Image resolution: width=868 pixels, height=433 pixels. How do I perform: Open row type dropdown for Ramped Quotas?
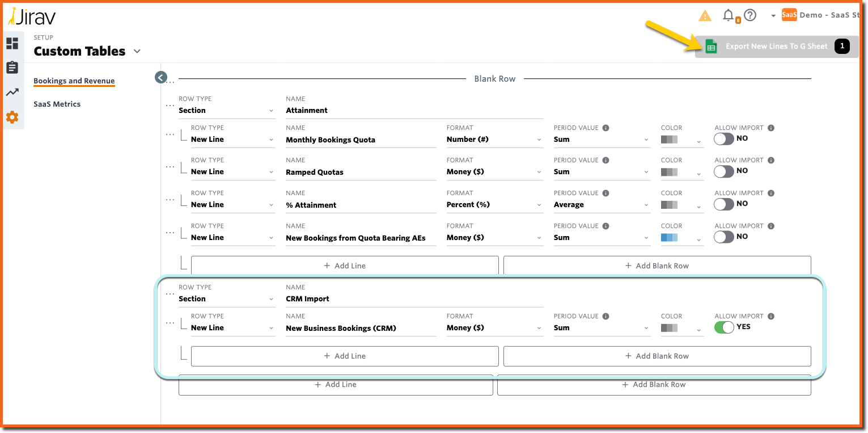[x=233, y=172]
